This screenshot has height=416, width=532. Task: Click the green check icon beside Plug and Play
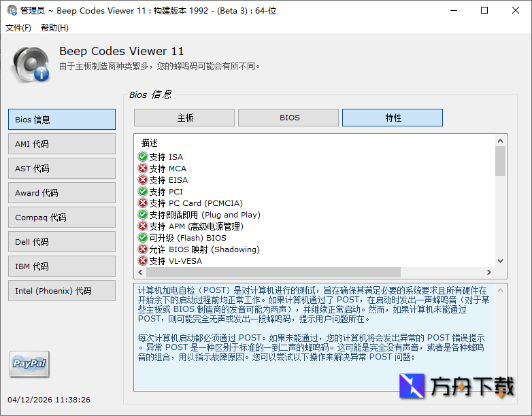pos(143,214)
